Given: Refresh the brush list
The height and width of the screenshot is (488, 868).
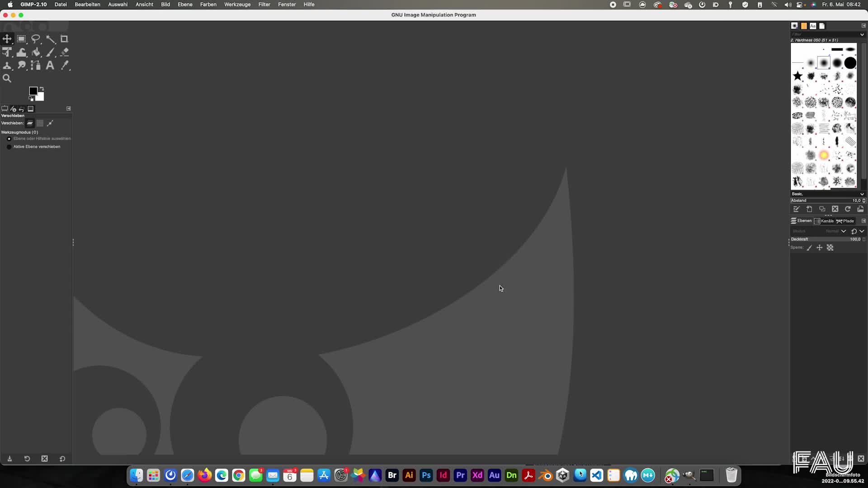Looking at the screenshot, I should (x=848, y=209).
